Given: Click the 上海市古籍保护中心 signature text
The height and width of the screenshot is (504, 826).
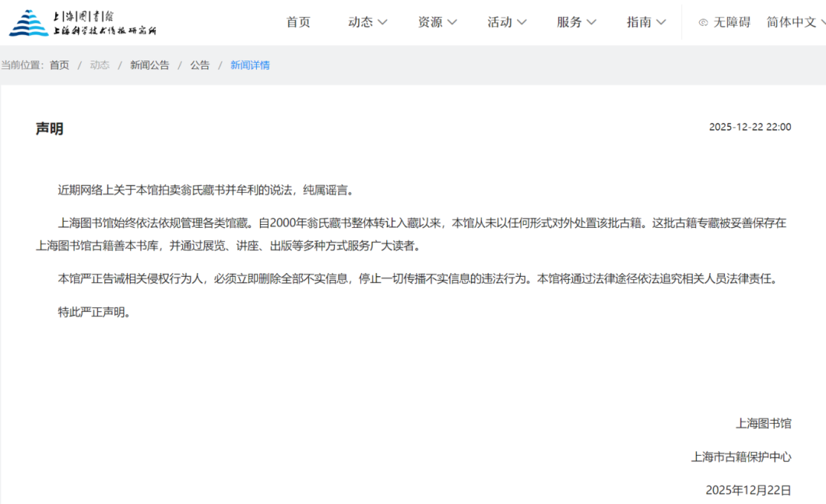Looking at the screenshot, I should coord(741,457).
